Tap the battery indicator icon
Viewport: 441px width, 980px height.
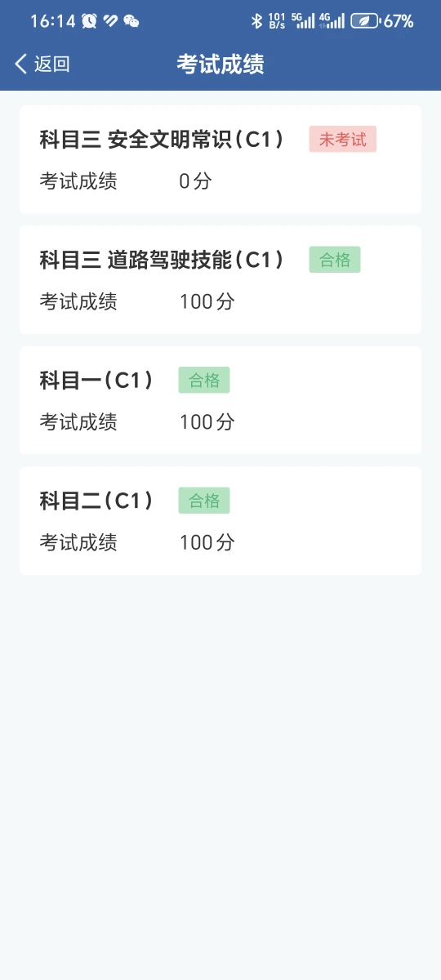point(364,21)
